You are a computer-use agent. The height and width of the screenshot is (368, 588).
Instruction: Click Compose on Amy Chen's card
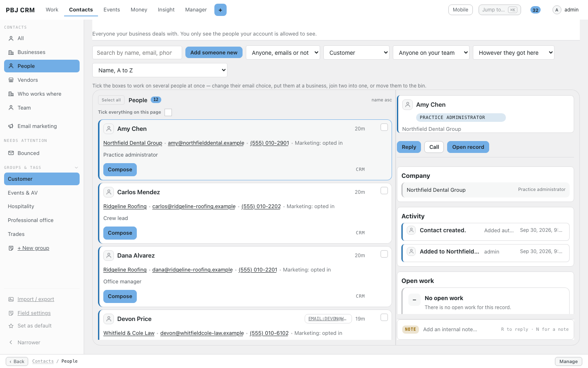(120, 170)
